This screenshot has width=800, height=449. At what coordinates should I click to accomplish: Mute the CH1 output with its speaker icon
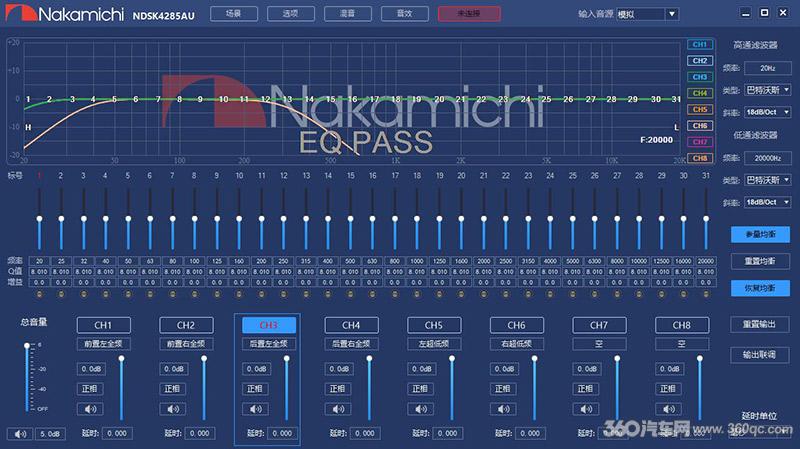point(90,409)
